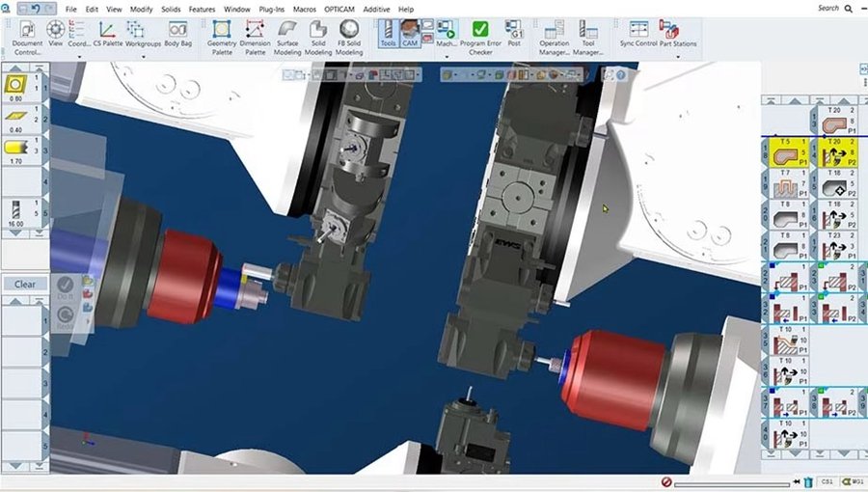Open the Solid Modeling palette
Image resolution: width=868 pixels, height=492 pixels.
tap(317, 37)
